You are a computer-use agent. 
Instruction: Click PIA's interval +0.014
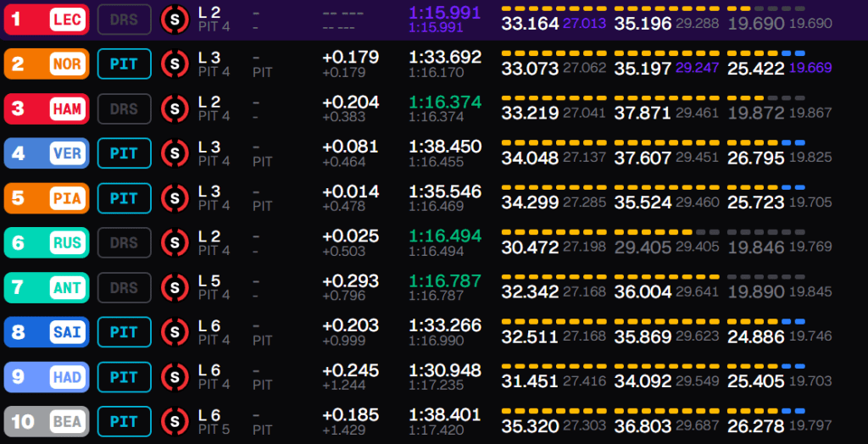pos(351,191)
